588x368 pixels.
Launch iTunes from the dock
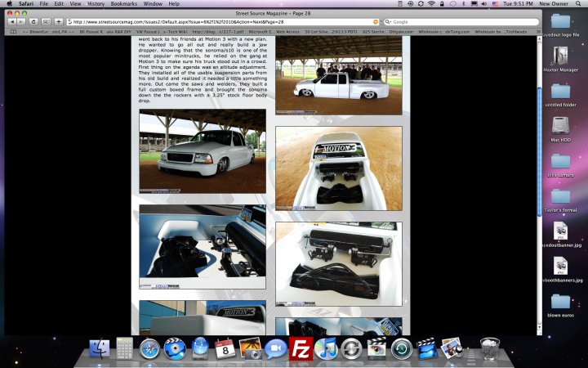pos(326,349)
